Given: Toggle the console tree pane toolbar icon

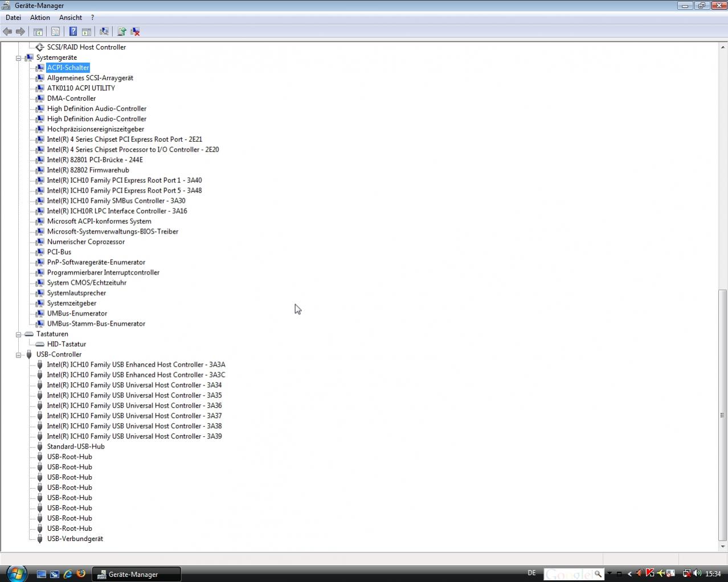Looking at the screenshot, I should click(38, 31).
